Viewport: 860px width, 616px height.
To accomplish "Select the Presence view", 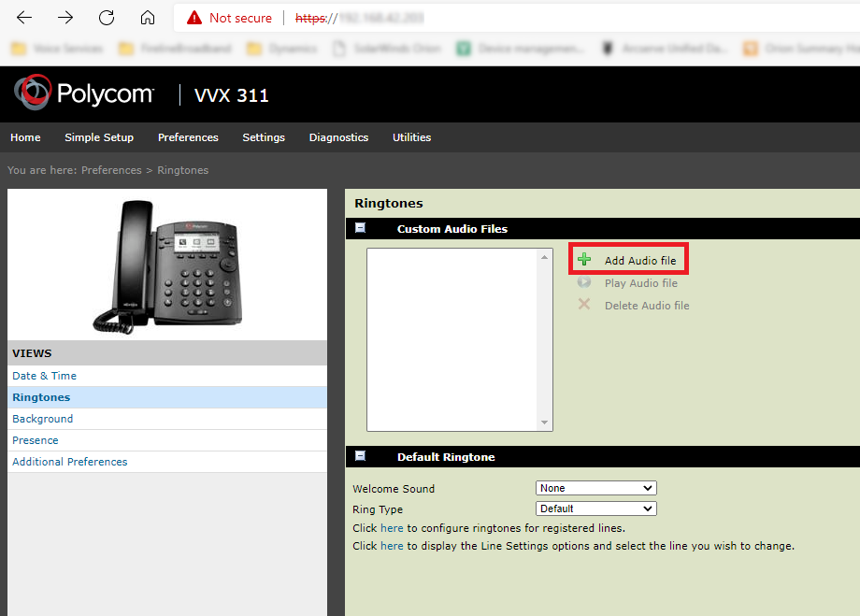I will (x=167, y=440).
